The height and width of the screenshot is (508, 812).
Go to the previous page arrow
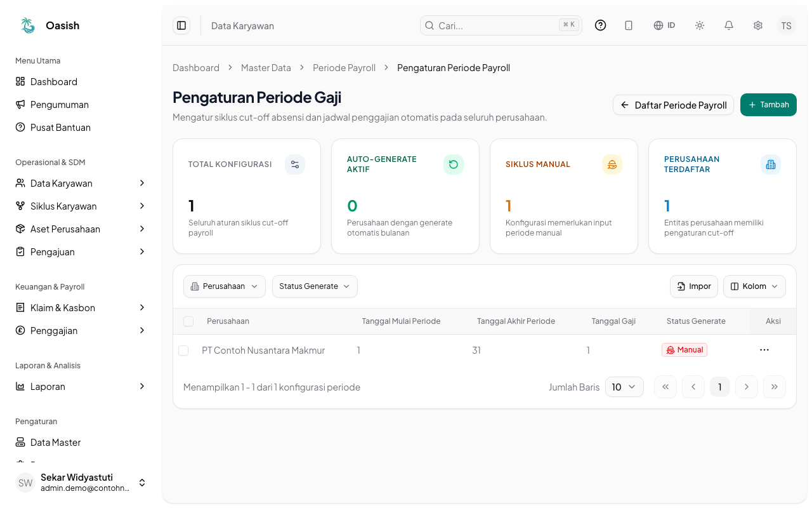693,387
